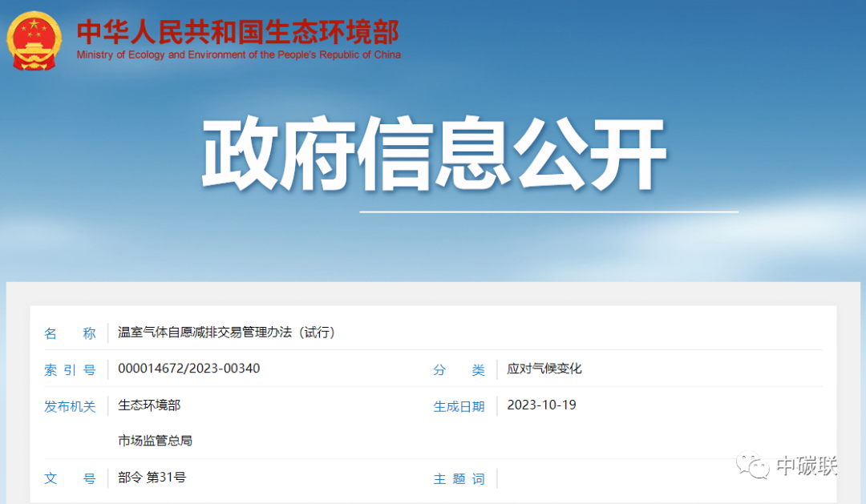Select category value 应对气候变化
Viewport: 866px width, 504px height.
544,369
